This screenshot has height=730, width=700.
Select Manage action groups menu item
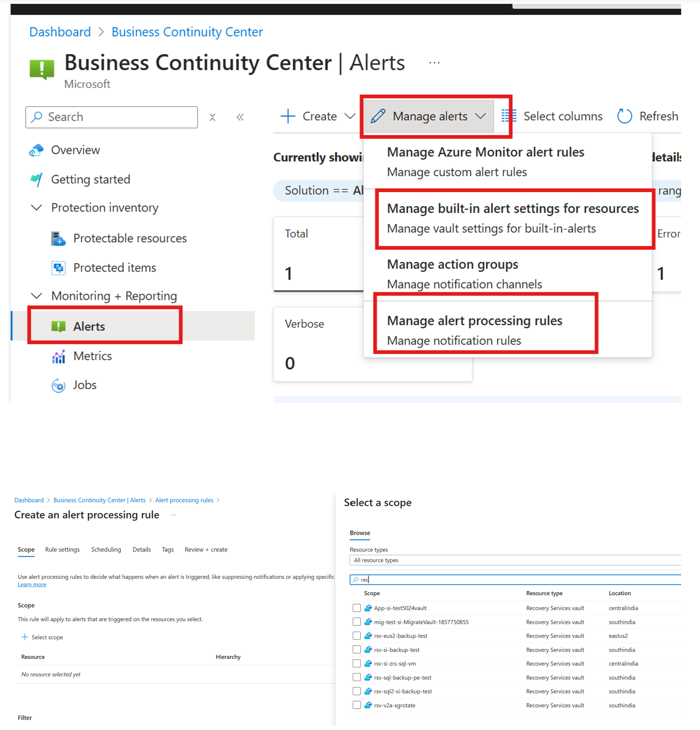(508, 274)
